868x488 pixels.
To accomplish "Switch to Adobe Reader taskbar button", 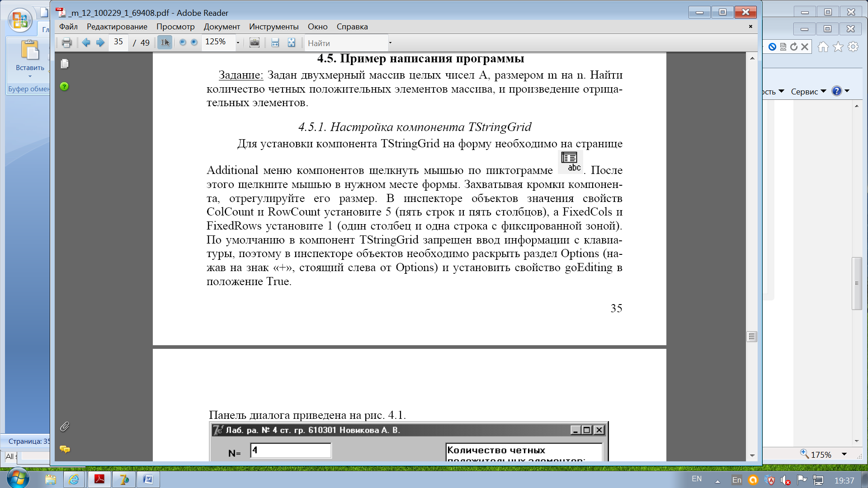I will tap(99, 479).
